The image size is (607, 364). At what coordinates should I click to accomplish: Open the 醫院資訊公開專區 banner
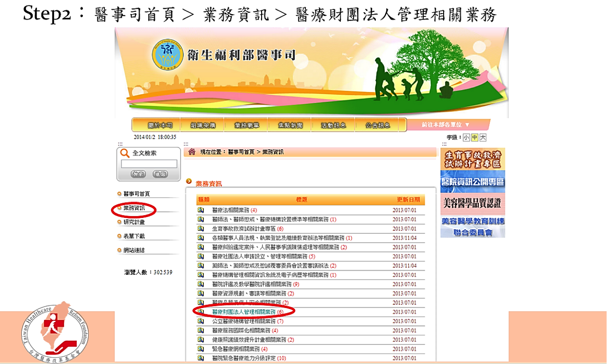(473, 182)
